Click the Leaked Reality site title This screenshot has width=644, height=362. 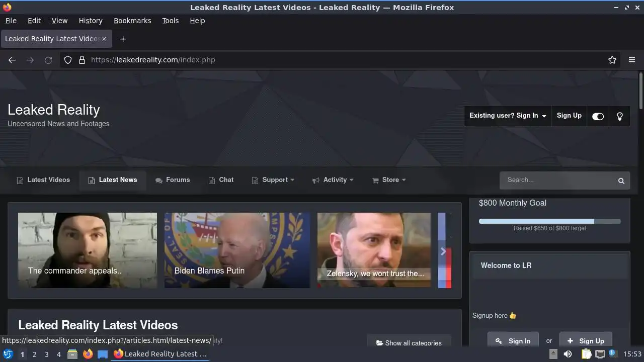[54, 110]
